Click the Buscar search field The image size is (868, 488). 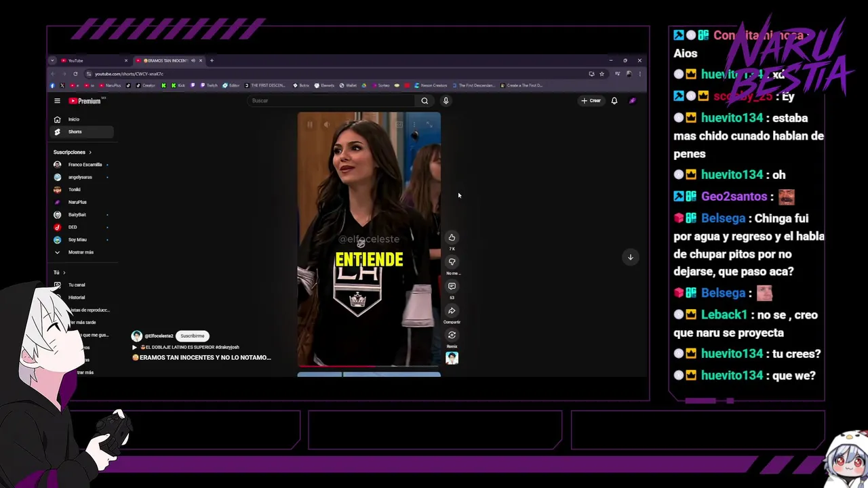click(x=331, y=101)
